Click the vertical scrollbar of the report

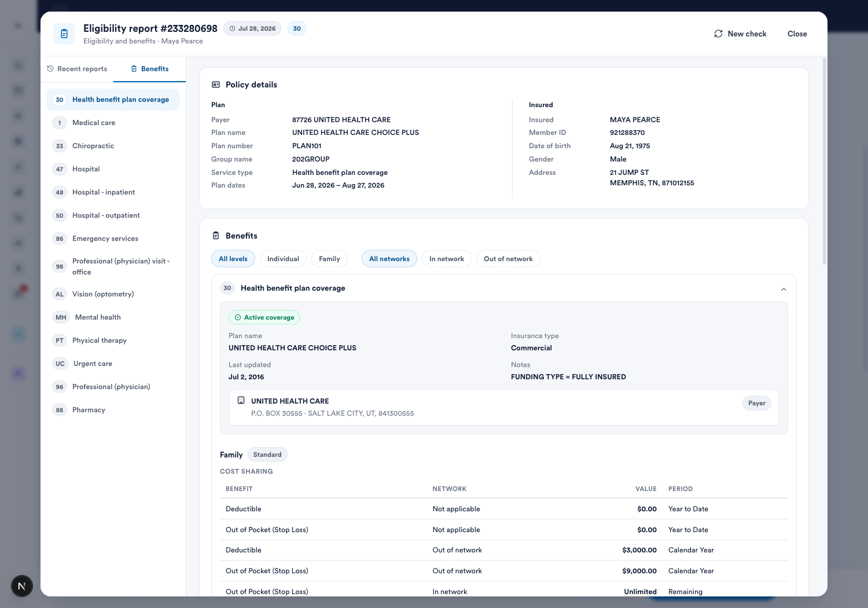click(x=824, y=162)
